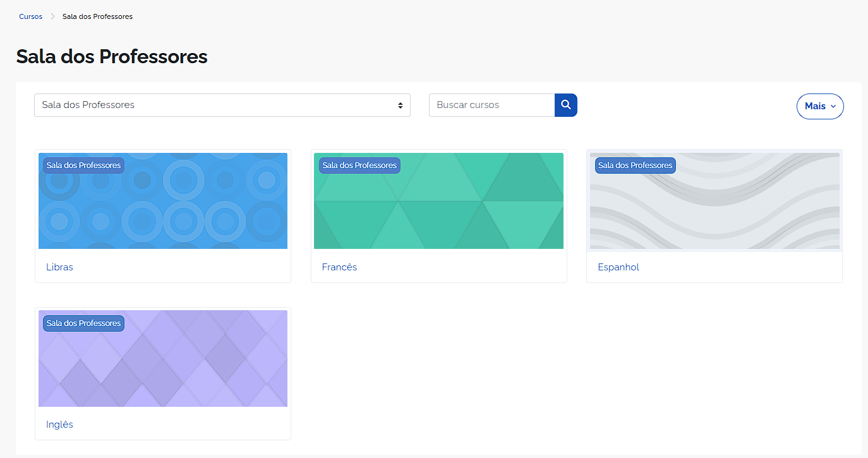Open the Sala dos Professores category dropdown
The height and width of the screenshot is (458, 868).
(215, 105)
